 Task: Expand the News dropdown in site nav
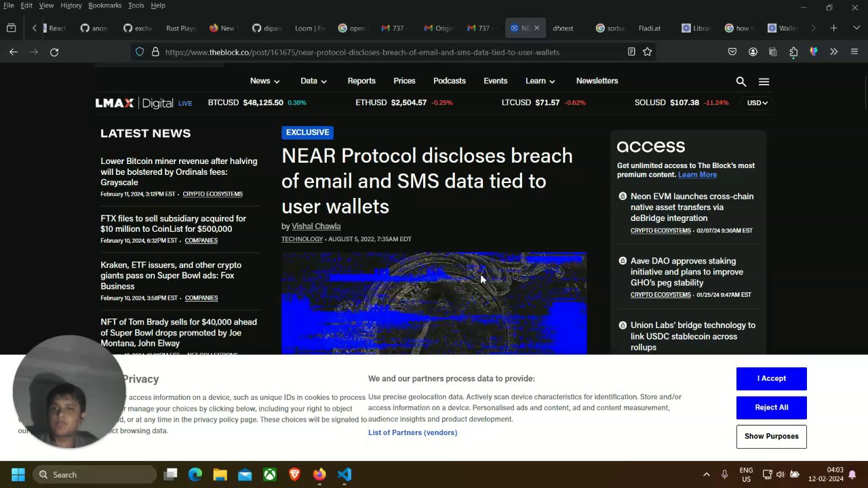[x=264, y=81]
